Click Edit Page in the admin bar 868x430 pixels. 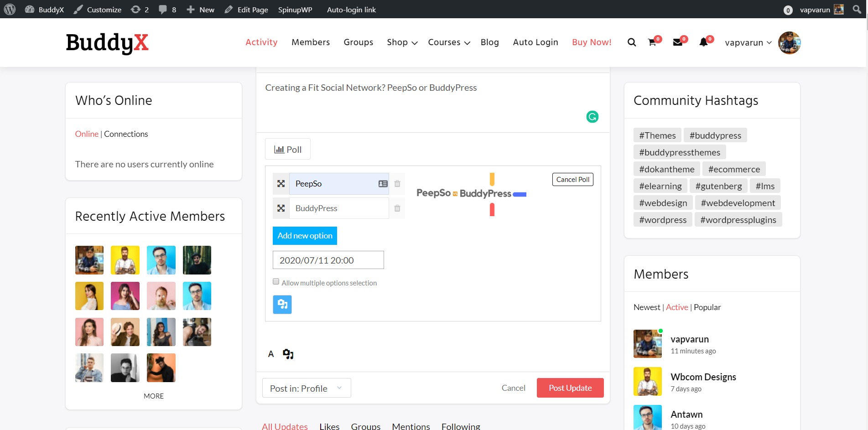(x=246, y=10)
